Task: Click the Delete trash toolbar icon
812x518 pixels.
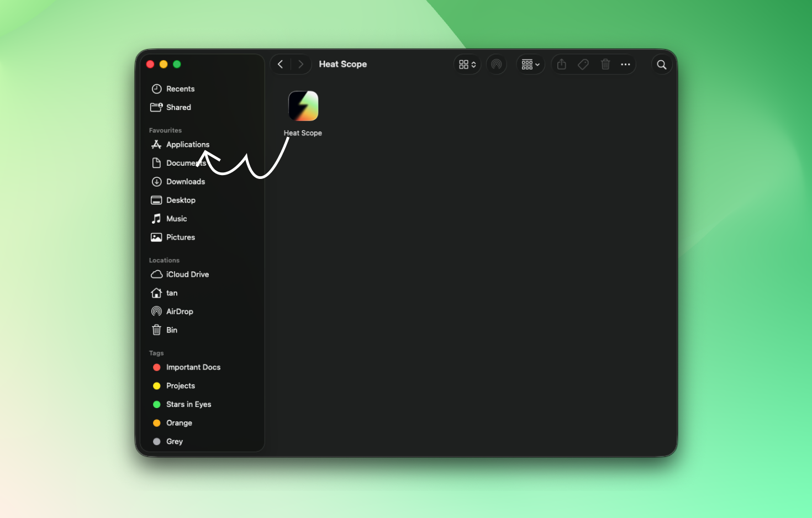Action: click(x=605, y=65)
